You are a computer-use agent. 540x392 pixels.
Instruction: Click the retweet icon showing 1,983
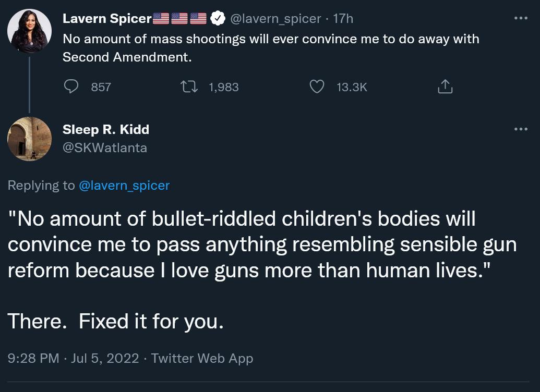point(189,87)
